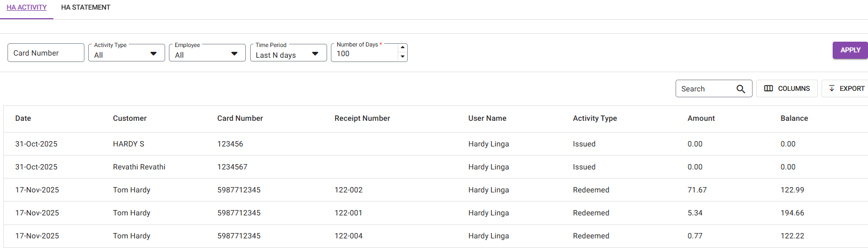This screenshot has width=868, height=248.
Task: Increase Number of Days with up arrow
Action: [x=402, y=48]
